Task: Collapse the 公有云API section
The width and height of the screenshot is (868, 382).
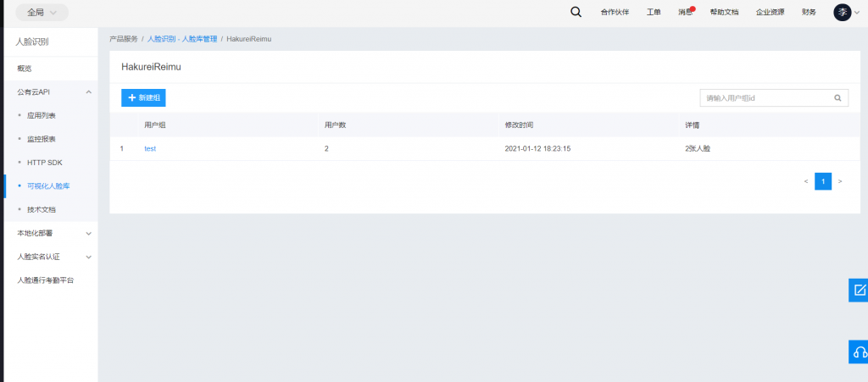Action: coord(88,92)
